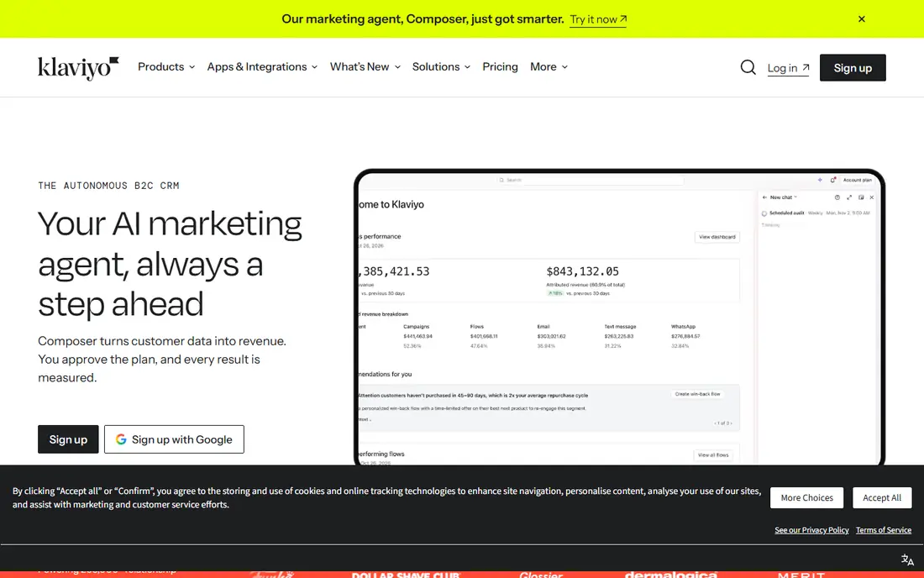Image resolution: width=924 pixels, height=578 pixels.
Task: Click the notification bell in dashboard preview
Action: pyautogui.click(x=832, y=180)
